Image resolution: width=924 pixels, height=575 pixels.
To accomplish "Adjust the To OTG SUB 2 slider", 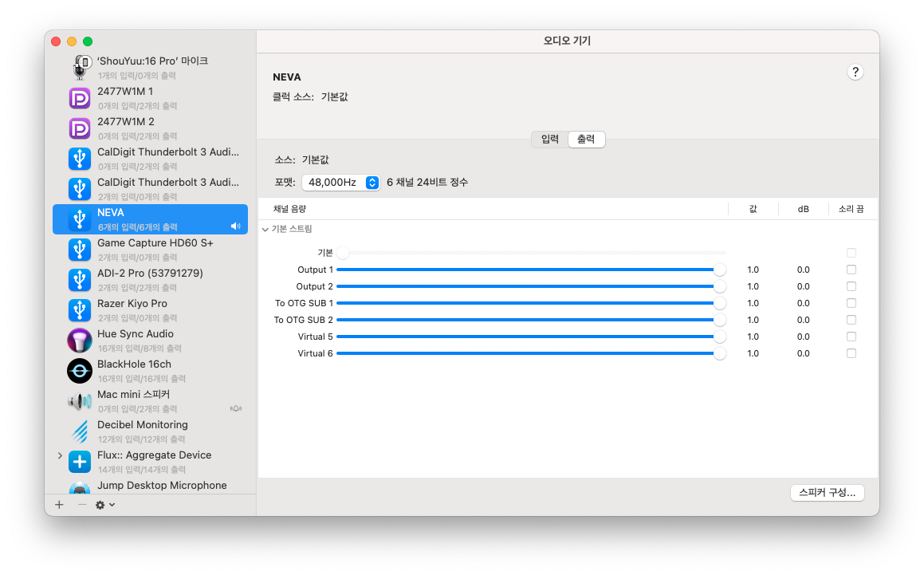I will pos(531,321).
